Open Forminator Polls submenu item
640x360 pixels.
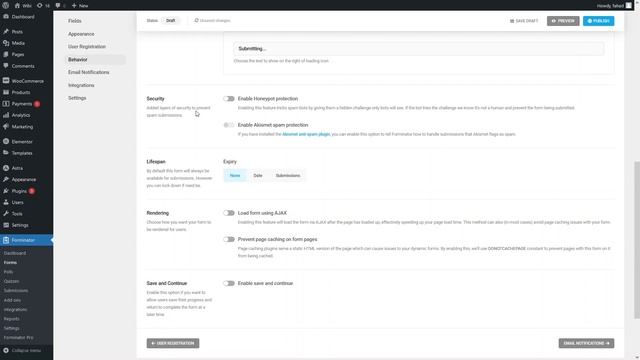pyautogui.click(x=9, y=272)
